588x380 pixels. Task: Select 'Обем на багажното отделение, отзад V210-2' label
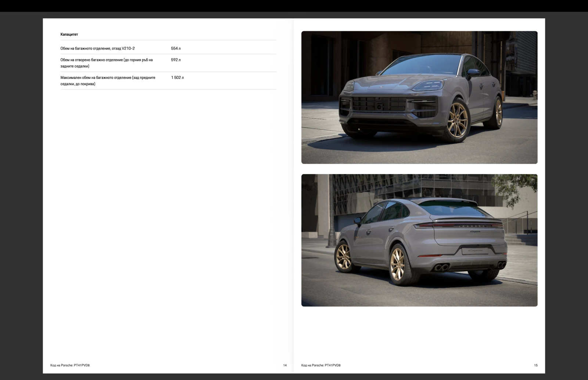[x=97, y=48]
